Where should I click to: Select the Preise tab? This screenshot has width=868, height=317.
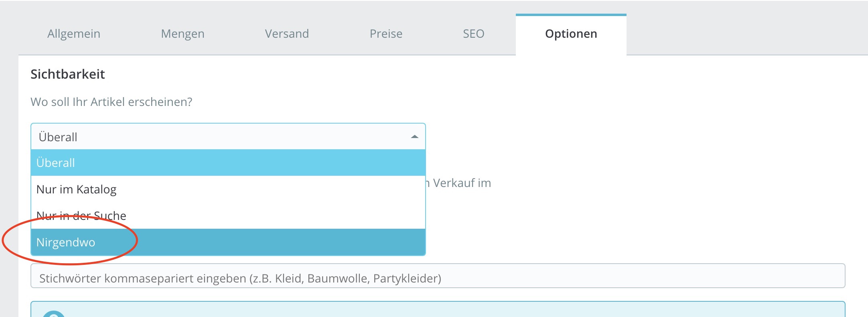coord(386,34)
